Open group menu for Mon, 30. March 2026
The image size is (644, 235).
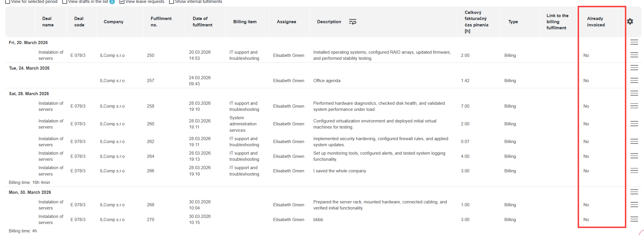click(x=634, y=192)
